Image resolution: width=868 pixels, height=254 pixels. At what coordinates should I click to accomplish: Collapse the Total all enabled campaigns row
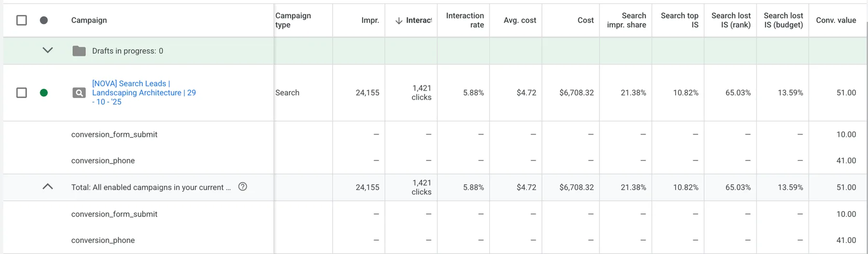click(48, 187)
